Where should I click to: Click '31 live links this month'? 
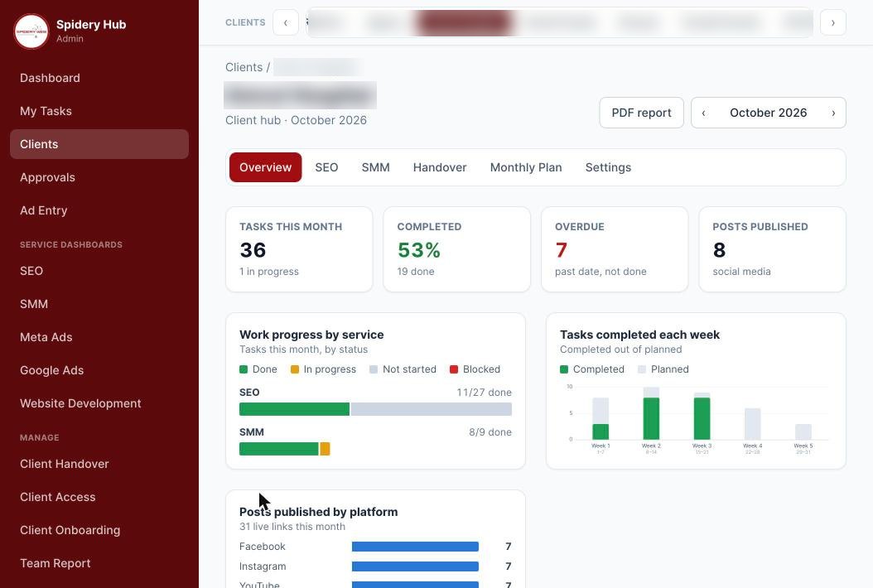[x=292, y=527]
